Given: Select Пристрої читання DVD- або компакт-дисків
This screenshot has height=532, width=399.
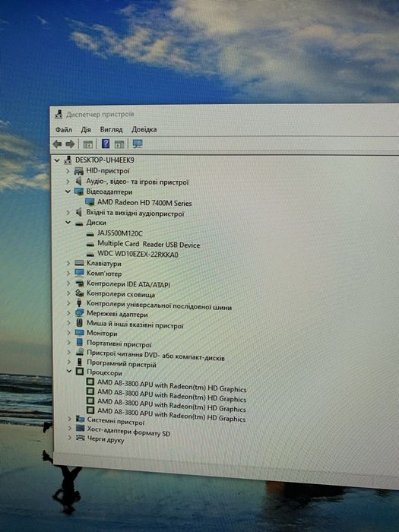Looking at the screenshot, I should pos(156,355).
